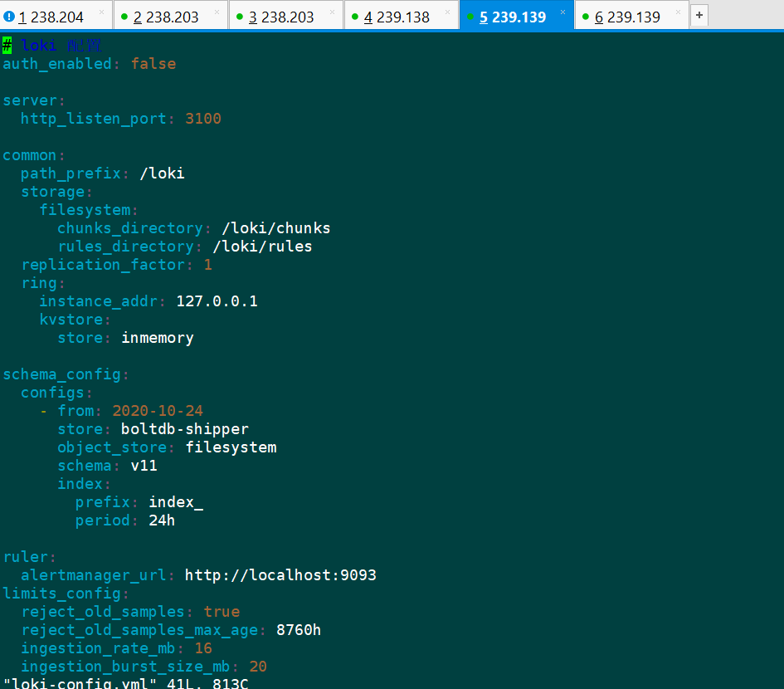Viewport: 784px width, 689px height.
Task: Click the 'auth_enabled' key
Action: pyautogui.click(x=57, y=64)
